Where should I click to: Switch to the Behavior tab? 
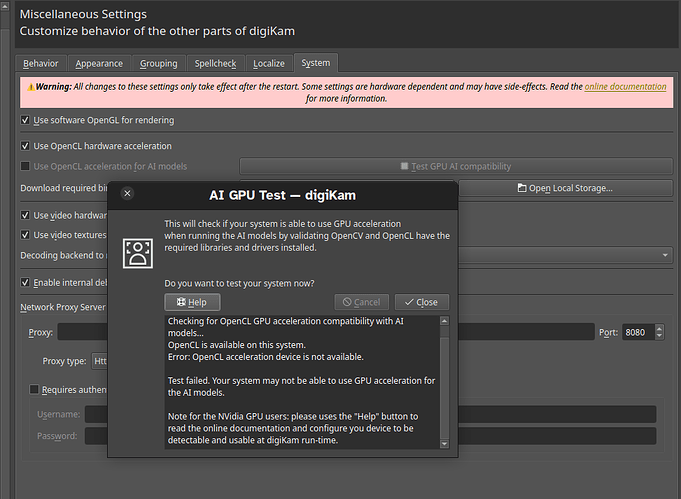[x=40, y=63]
